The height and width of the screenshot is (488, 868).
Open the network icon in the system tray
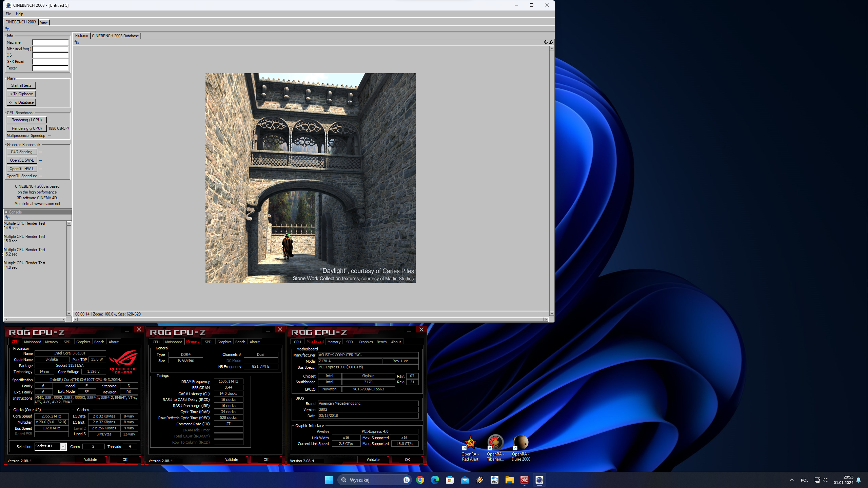click(817, 480)
